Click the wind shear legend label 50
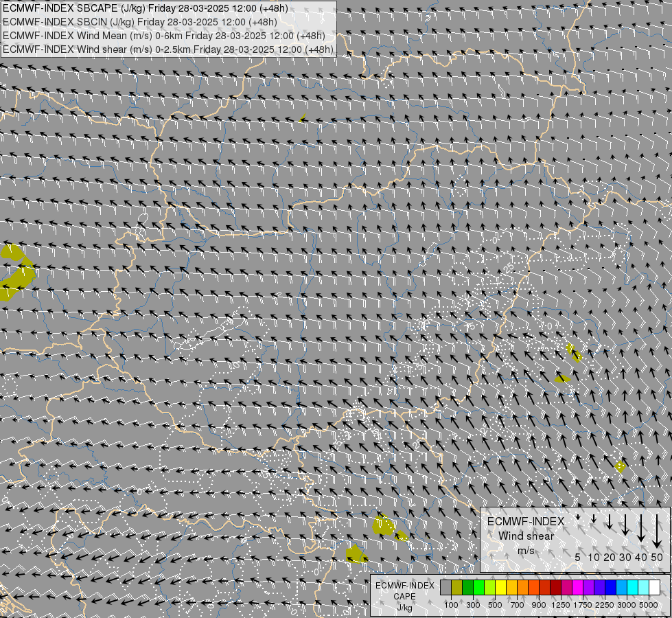Viewport: 672px width, 618px height. click(x=657, y=557)
